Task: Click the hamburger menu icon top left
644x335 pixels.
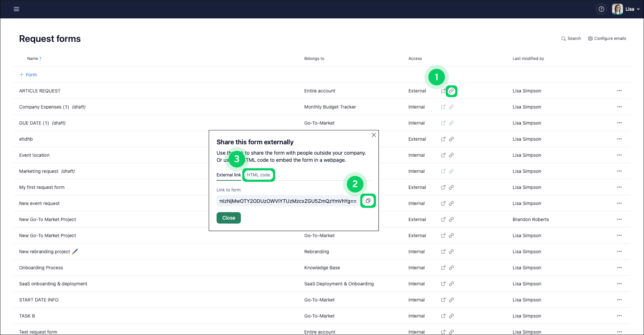Action: point(16,9)
